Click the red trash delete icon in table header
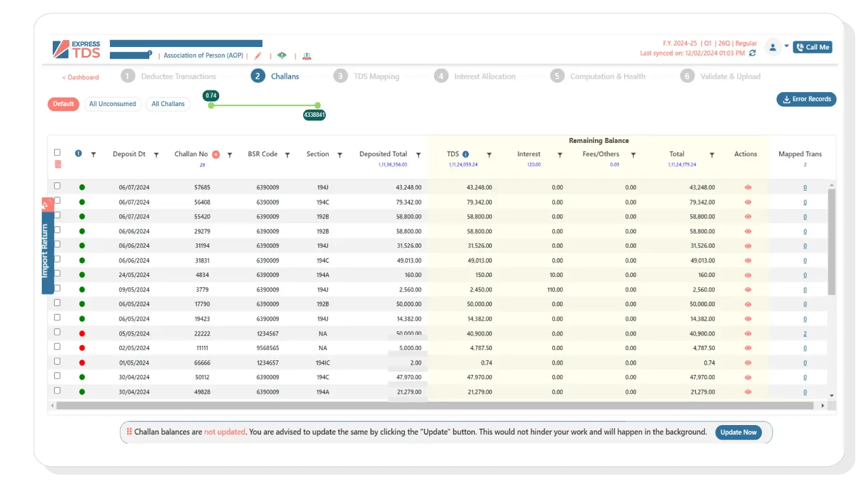Viewport: 868px width, 488px height. pos(58,165)
